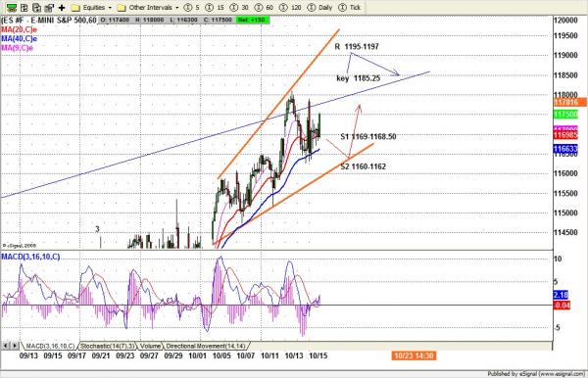Click the L: 116300 low value

(x=183, y=20)
